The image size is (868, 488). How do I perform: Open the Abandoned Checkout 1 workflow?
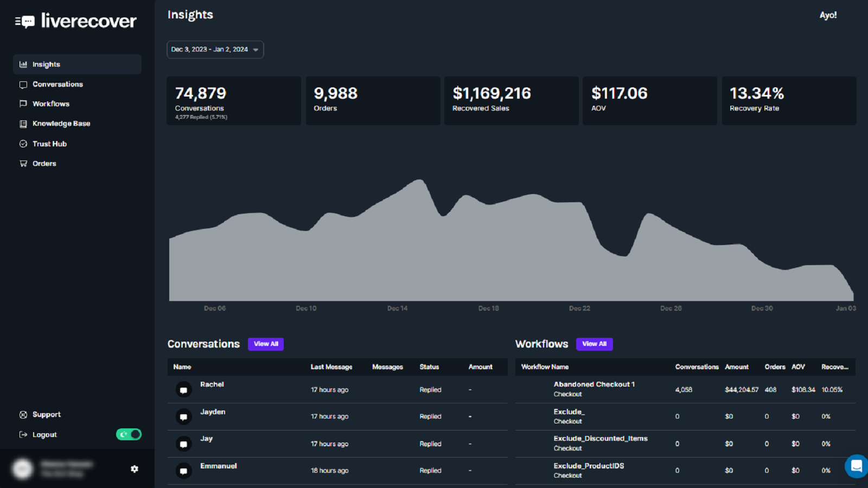593,384
